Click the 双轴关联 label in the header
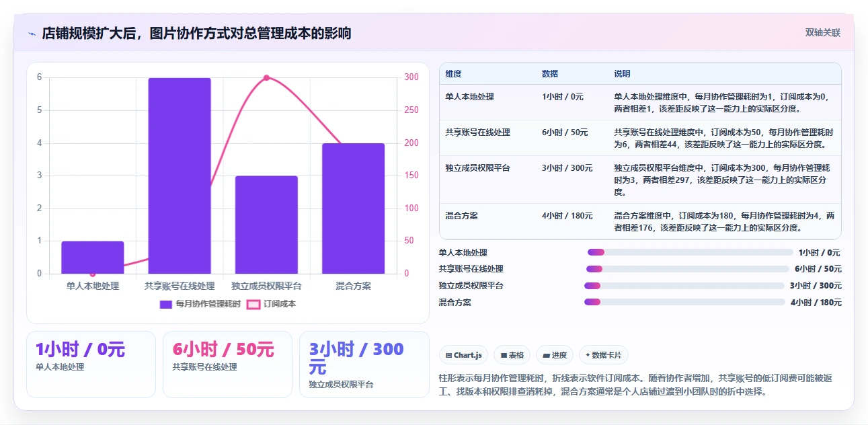 click(823, 32)
